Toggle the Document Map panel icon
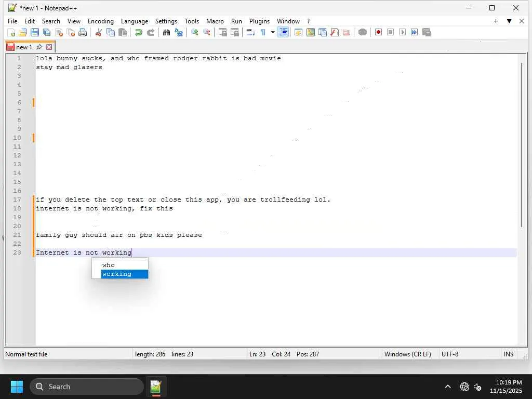This screenshot has height=399, width=532. [311, 32]
